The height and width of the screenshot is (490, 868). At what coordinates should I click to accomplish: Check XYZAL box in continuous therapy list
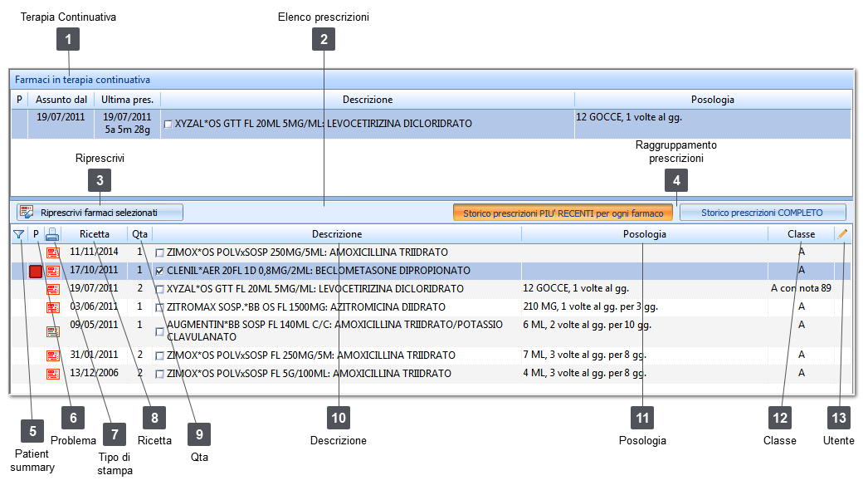(x=168, y=125)
